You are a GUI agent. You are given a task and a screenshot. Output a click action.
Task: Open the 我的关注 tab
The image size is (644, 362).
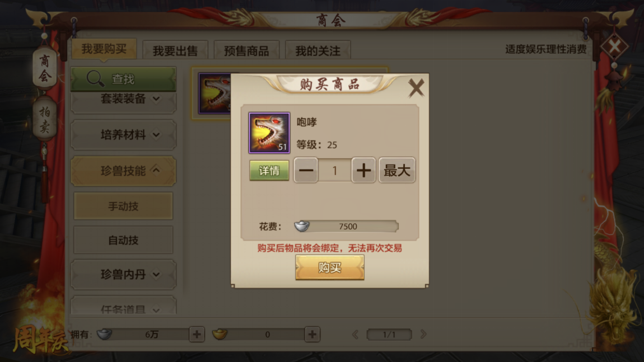318,50
